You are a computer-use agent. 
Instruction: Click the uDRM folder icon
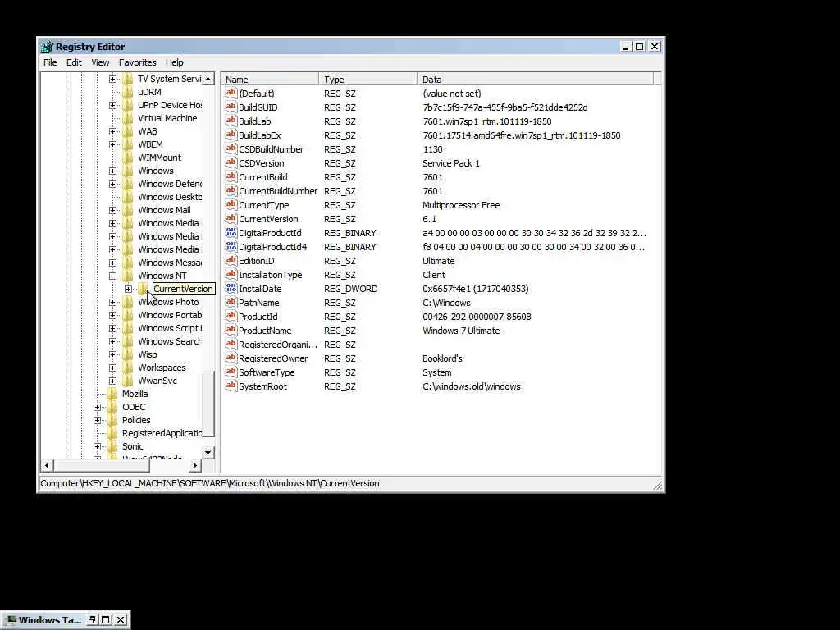pyautogui.click(x=128, y=92)
